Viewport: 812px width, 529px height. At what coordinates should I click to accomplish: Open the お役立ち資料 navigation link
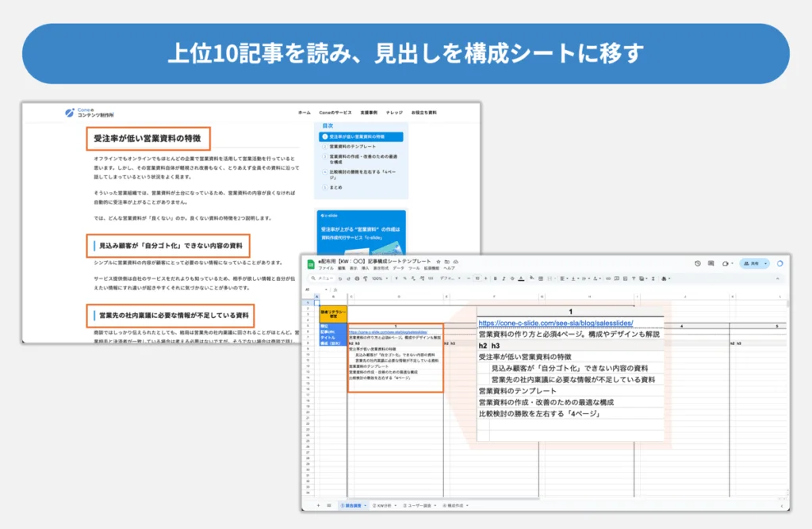coord(423,113)
